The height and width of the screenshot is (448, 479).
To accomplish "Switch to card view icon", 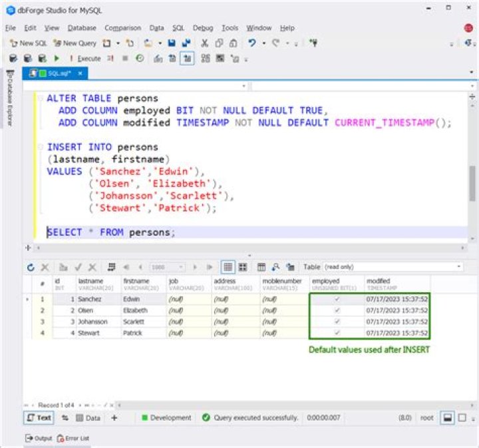I will tap(243, 268).
